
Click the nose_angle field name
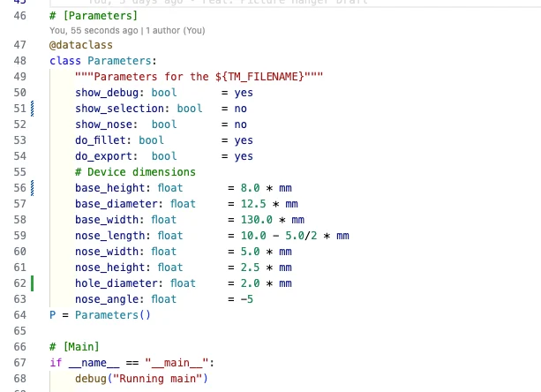point(107,299)
